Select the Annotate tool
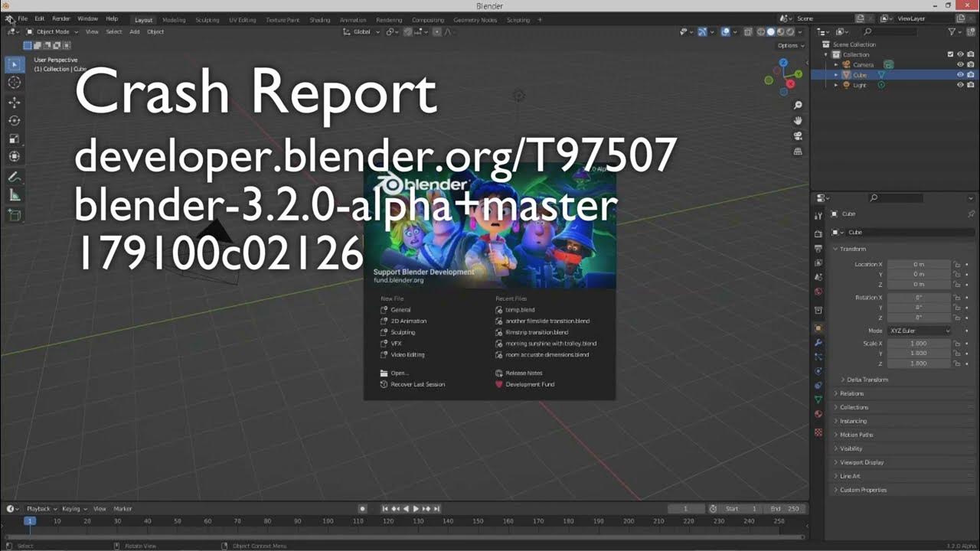Image resolution: width=980 pixels, height=551 pixels. [15, 177]
